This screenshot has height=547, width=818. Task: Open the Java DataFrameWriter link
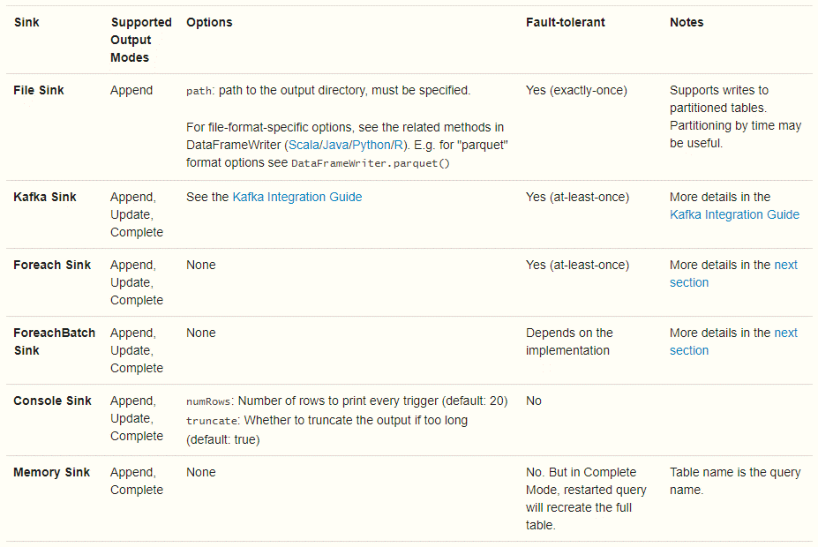(x=335, y=145)
